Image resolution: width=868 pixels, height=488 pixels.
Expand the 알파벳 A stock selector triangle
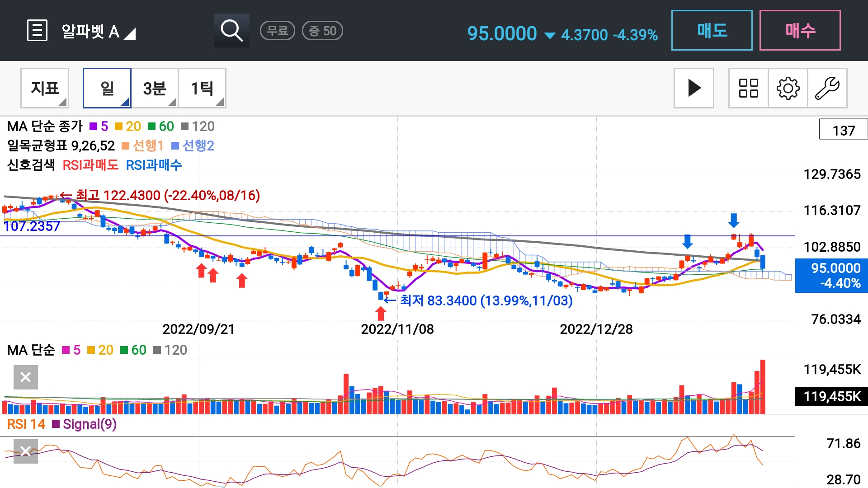(x=130, y=33)
